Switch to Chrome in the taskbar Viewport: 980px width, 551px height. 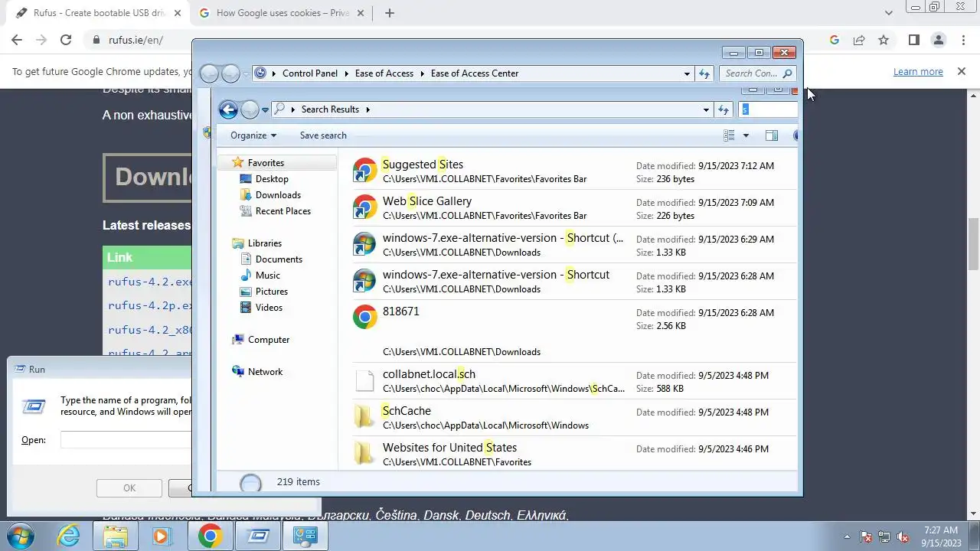(210, 536)
